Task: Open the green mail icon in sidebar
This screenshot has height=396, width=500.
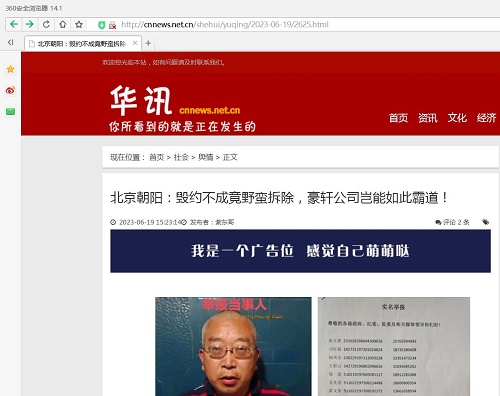Action: 10,111
